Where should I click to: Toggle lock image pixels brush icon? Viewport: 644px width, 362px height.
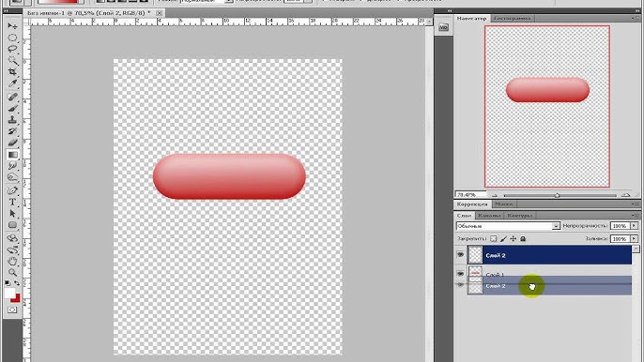click(503, 238)
